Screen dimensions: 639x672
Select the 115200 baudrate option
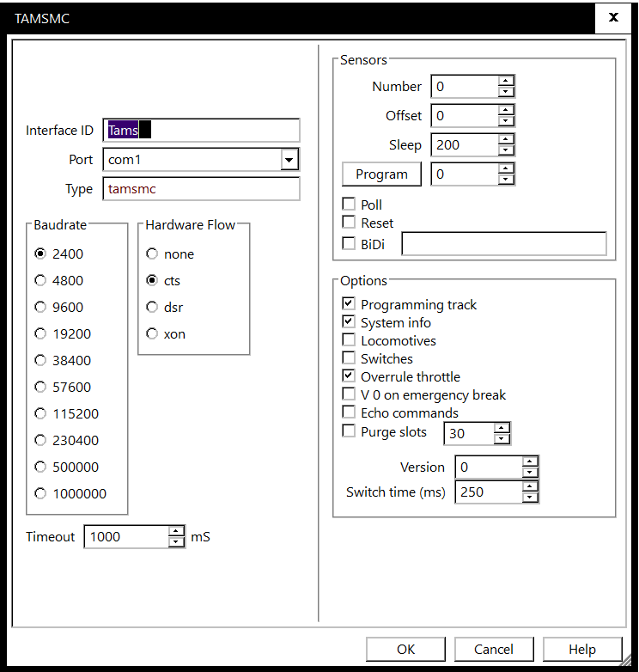point(40,413)
